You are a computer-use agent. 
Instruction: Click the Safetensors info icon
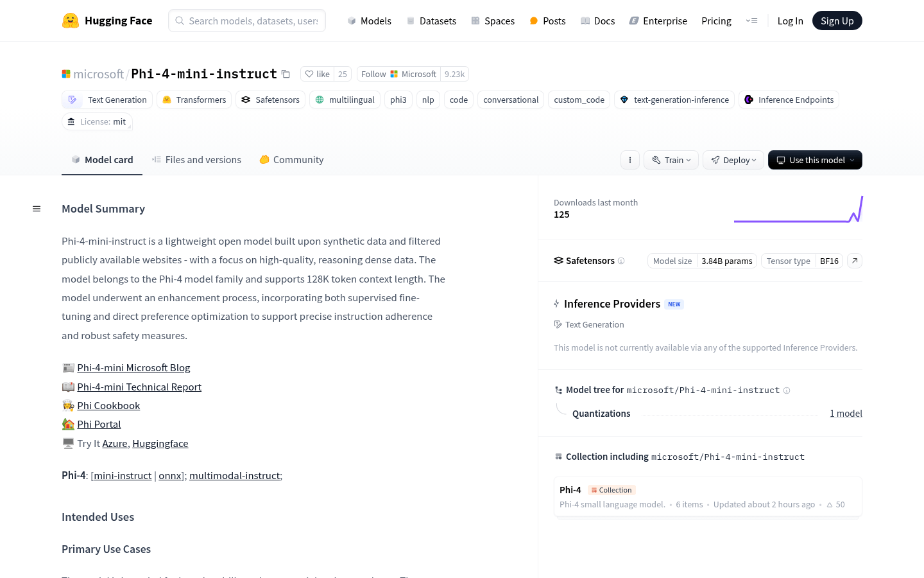coord(621,261)
